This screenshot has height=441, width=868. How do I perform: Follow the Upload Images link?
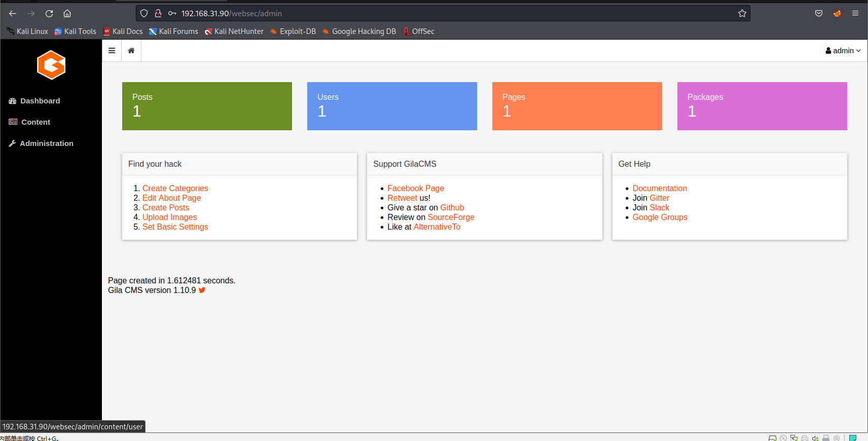click(x=169, y=217)
